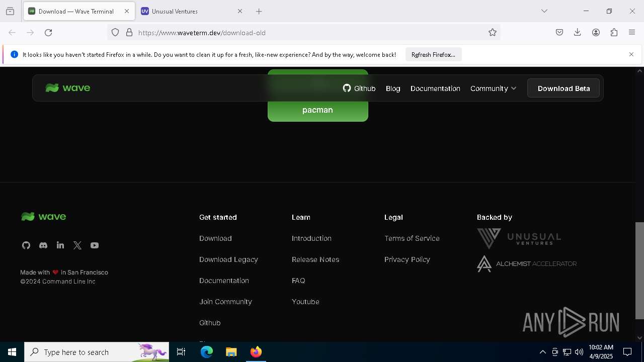Open the Firefox downloads icon
This screenshot has width=644, height=362.
(578, 33)
